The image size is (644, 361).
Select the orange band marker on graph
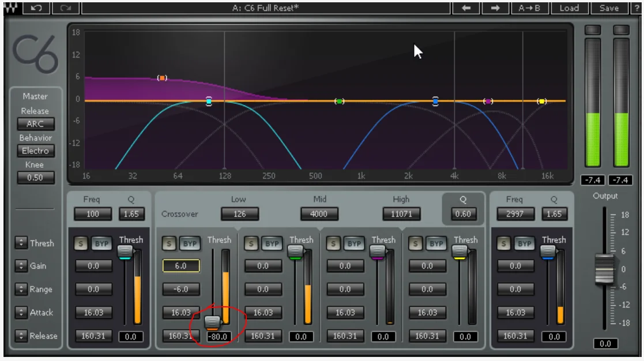coord(162,78)
